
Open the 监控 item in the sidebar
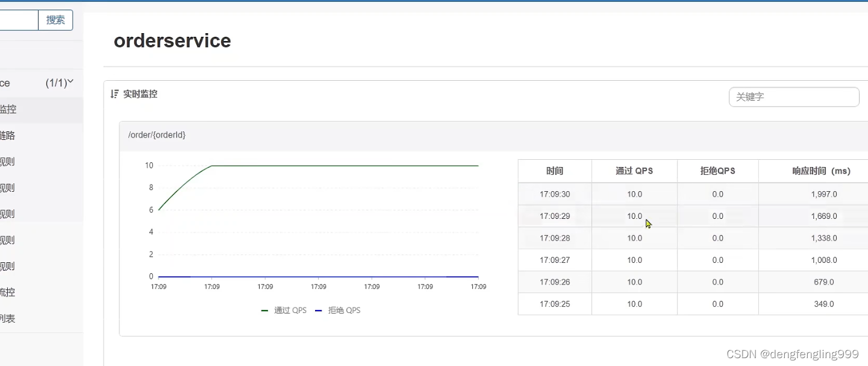tap(8, 109)
